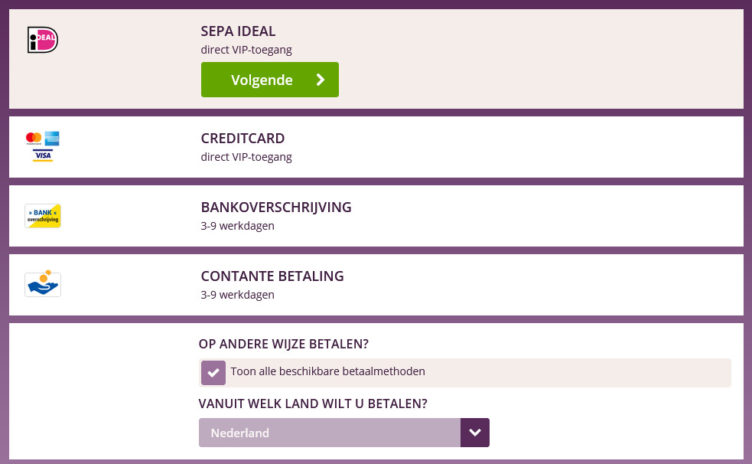This screenshot has width=752, height=464.
Task: Open the country dropdown arrow button
Action: click(x=475, y=433)
